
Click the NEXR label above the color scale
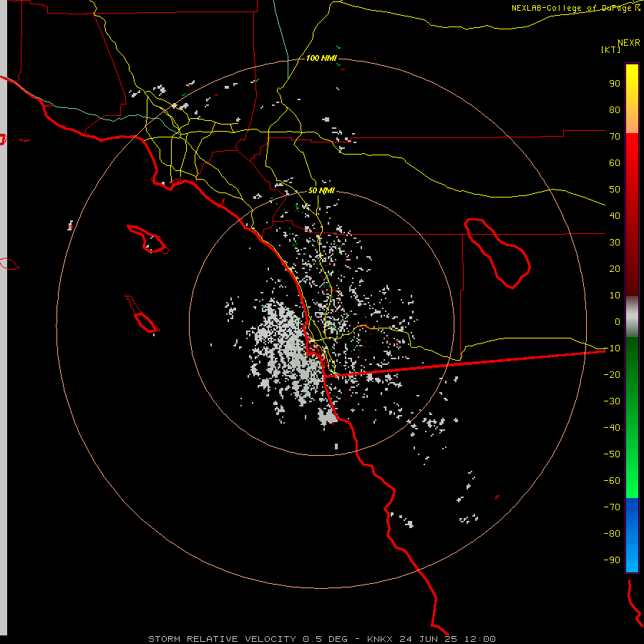click(629, 43)
